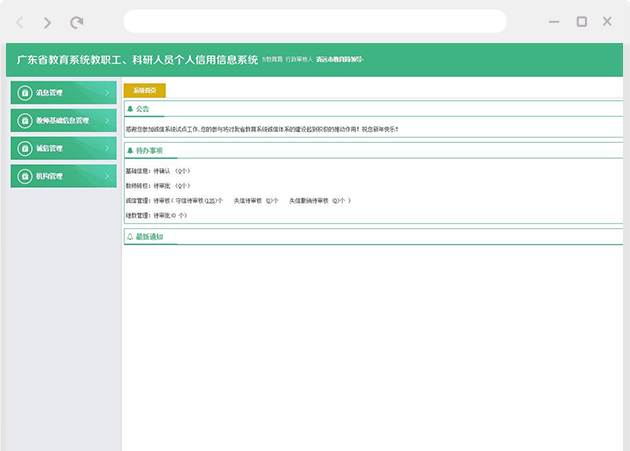Open the 守信待审核 pending count link

tap(211, 200)
